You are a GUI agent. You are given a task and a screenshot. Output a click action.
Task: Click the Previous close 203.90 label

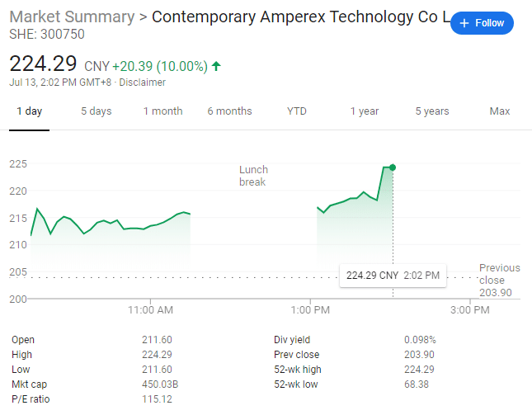499,280
